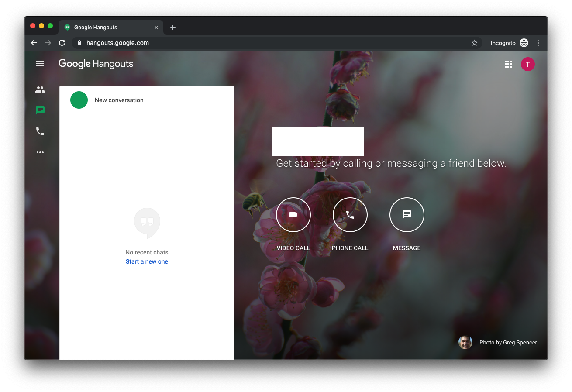The image size is (572, 392).
Task: Follow the 'Start a new one' link
Action: (147, 261)
